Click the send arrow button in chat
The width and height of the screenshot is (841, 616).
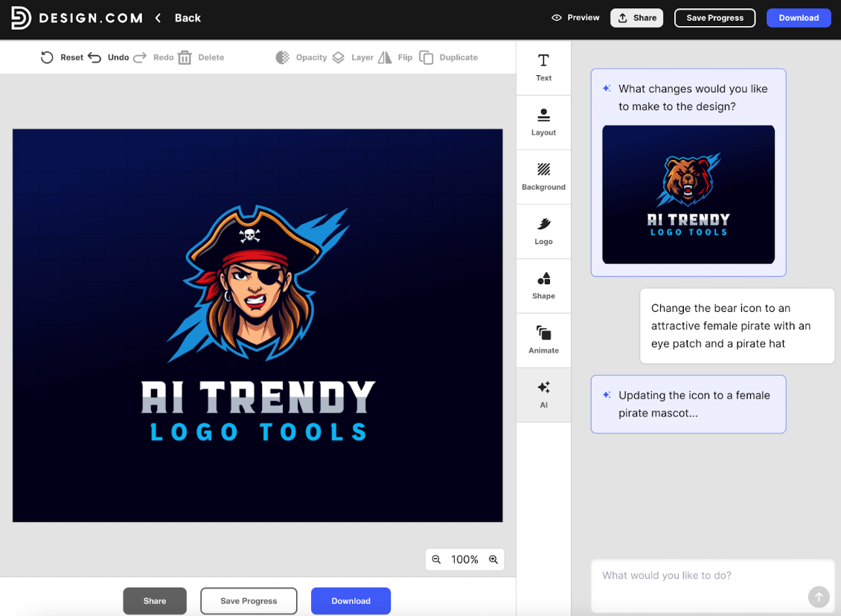818,597
